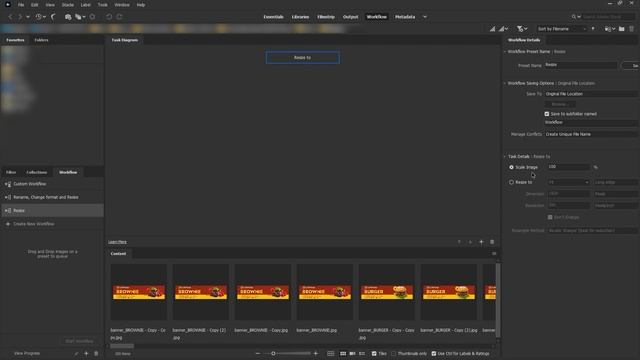
Task: Click the Learn More link
Action: (117, 242)
